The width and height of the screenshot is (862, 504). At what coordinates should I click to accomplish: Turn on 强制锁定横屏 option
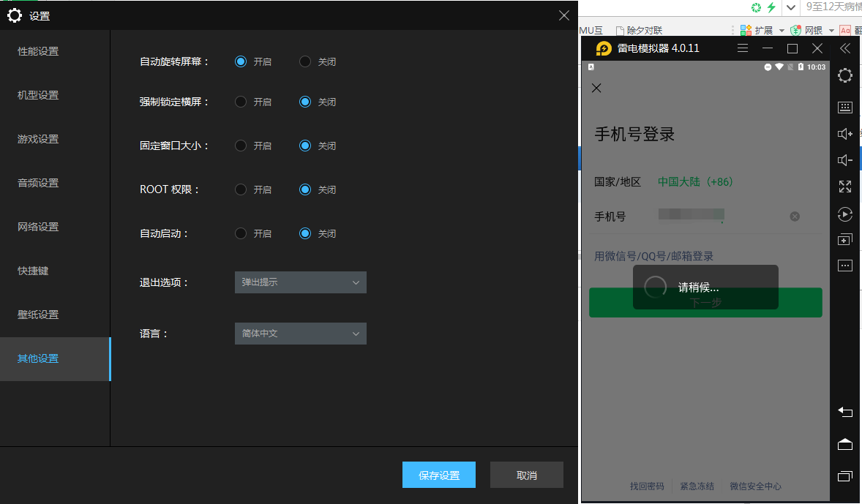(x=241, y=102)
